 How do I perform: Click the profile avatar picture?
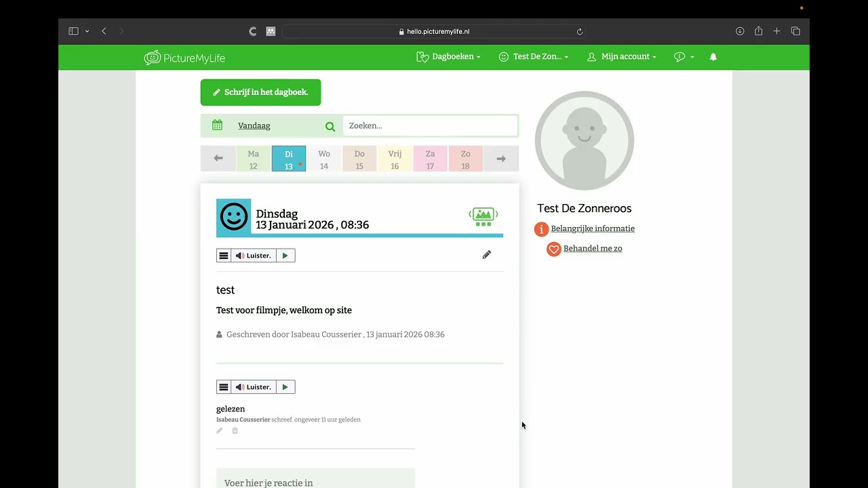[x=585, y=141]
